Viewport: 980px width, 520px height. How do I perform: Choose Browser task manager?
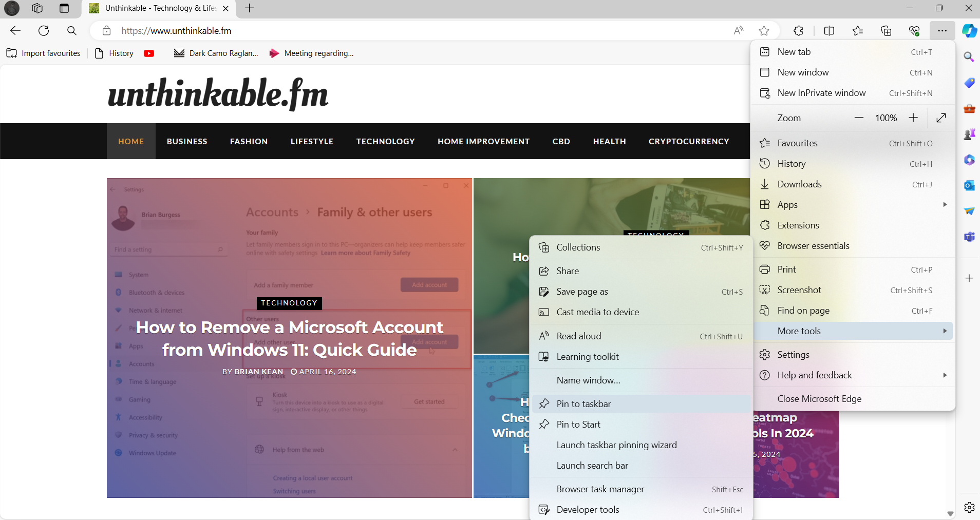click(x=641, y=489)
